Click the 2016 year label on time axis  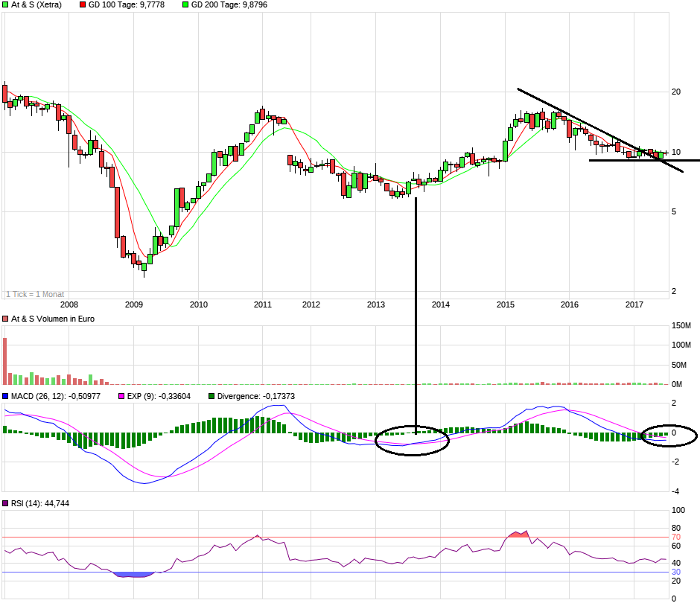[x=570, y=304]
